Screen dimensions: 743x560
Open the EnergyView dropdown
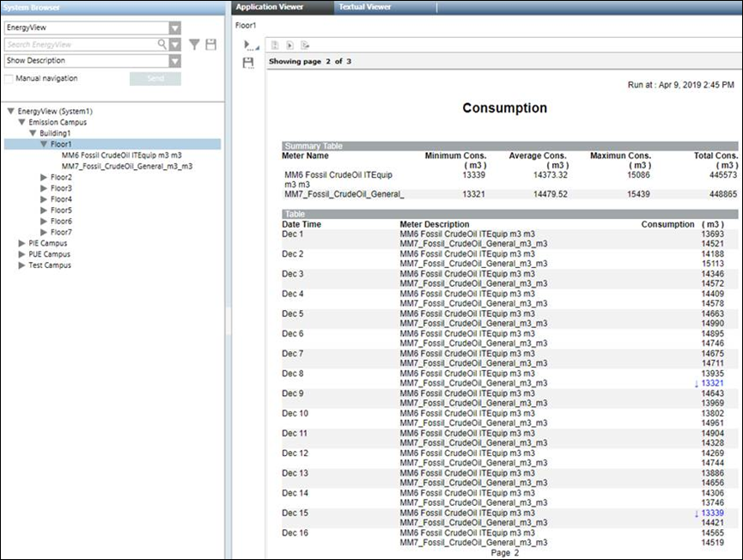point(175,28)
